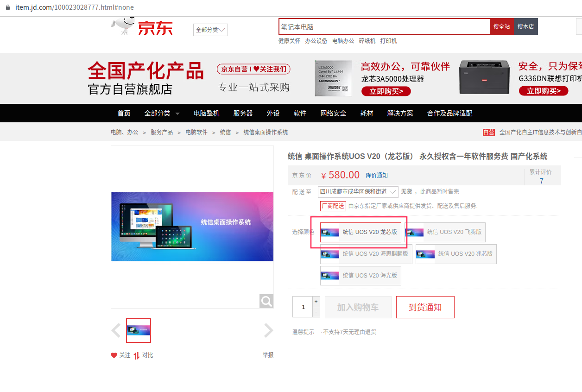Click the 电脑办公 hot search link
Image resolution: width=582 pixels, height=392 pixels.
pos(343,41)
